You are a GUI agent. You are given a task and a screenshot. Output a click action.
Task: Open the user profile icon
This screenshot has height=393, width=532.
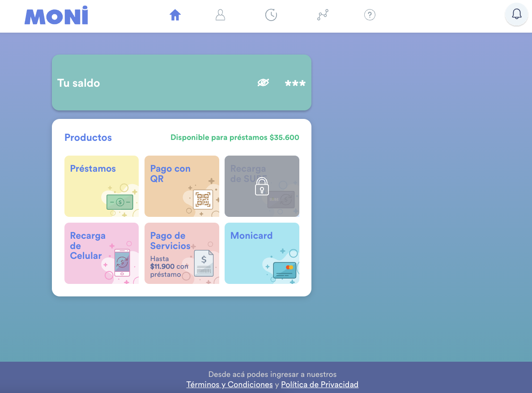point(220,15)
